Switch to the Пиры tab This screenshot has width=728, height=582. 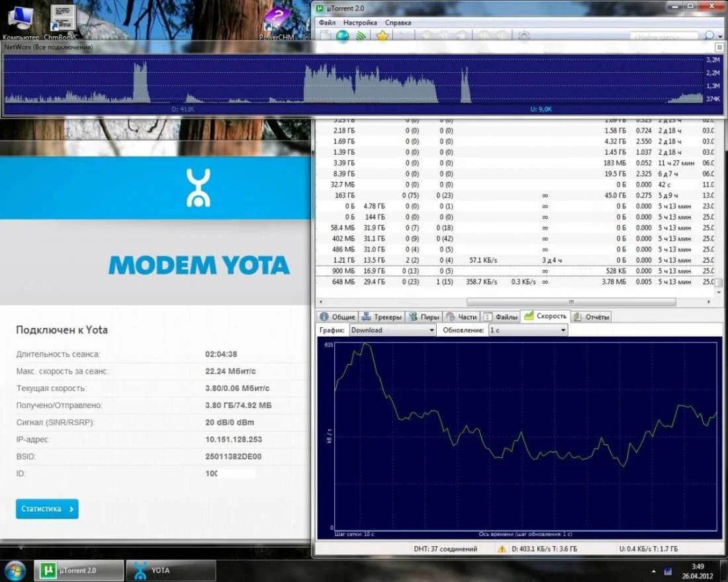[424, 317]
